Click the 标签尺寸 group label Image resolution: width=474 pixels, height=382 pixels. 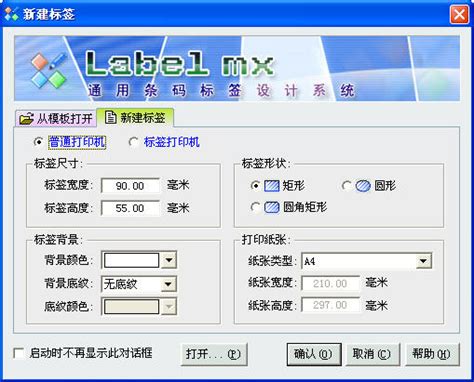58,163
